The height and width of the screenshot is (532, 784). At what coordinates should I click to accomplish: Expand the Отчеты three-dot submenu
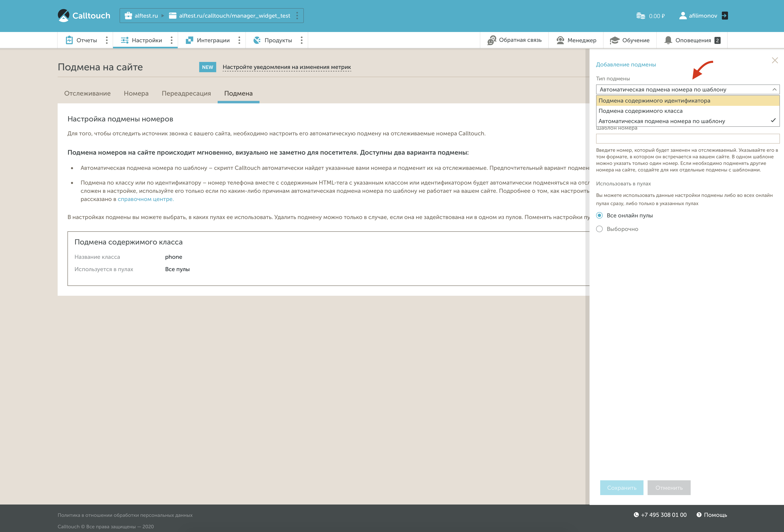click(107, 40)
